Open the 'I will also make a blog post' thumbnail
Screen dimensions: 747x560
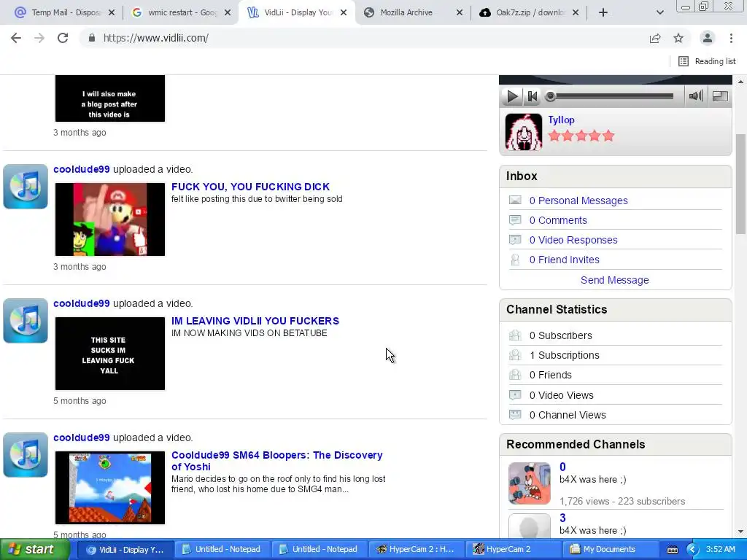tap(110, 98)
